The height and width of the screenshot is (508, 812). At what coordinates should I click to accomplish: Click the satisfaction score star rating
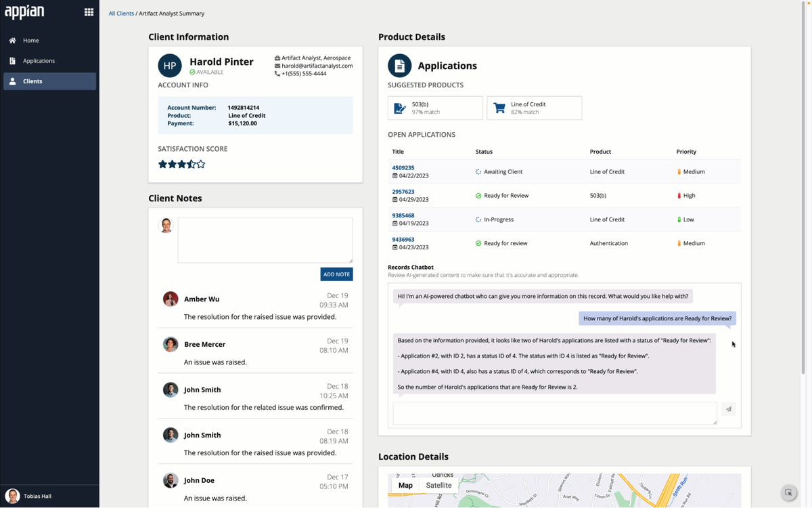181,164
